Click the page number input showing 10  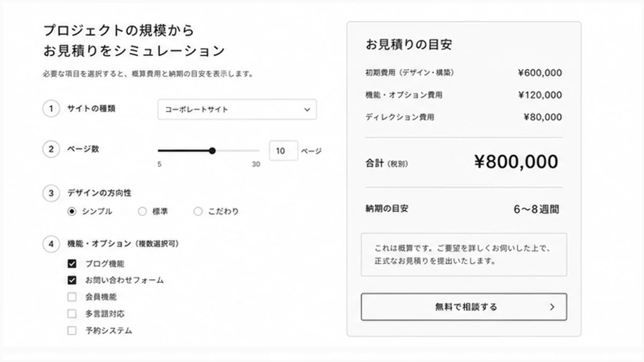point(283,151)
